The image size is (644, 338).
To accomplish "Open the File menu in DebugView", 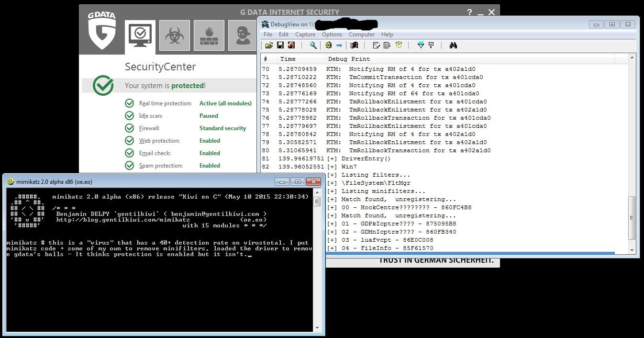I will pyautogui.click(x=268, y=34).
